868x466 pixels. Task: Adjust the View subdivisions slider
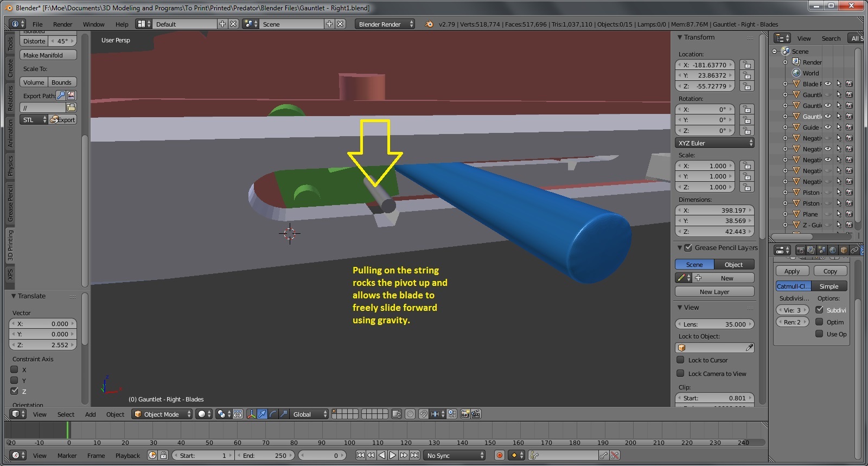(792, 310)
